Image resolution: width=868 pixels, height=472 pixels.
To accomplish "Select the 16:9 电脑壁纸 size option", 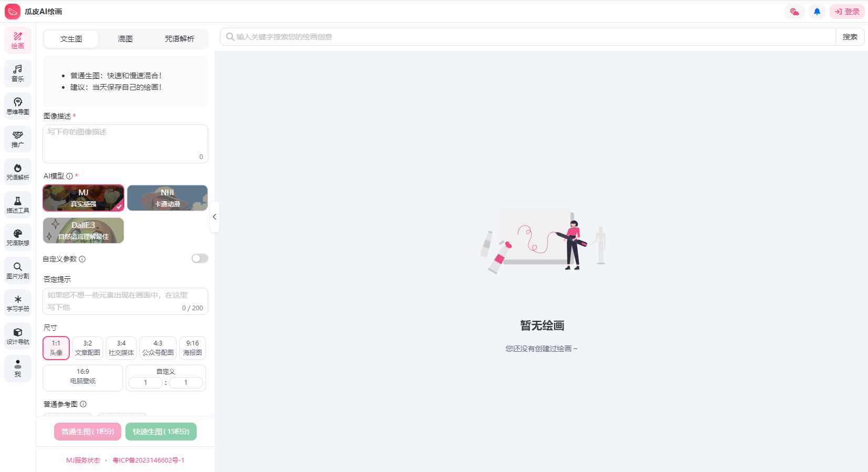I will point(83,378).
